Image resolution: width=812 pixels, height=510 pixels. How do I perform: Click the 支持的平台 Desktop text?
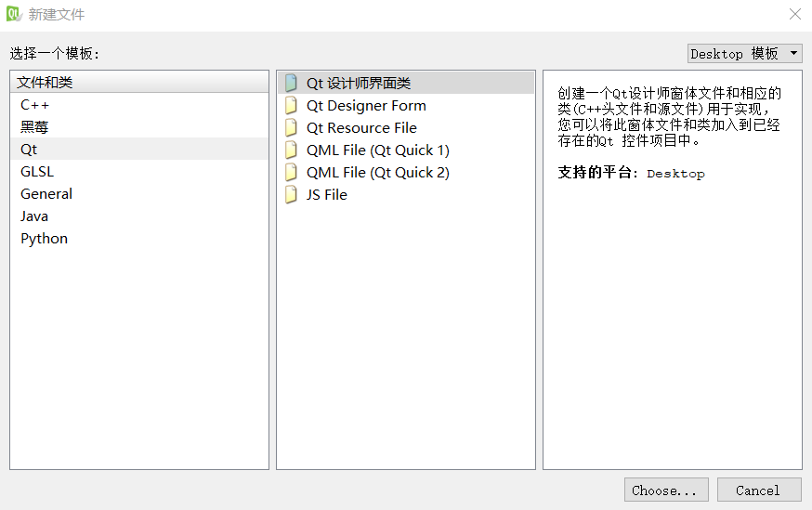click(x=631, y=173)
